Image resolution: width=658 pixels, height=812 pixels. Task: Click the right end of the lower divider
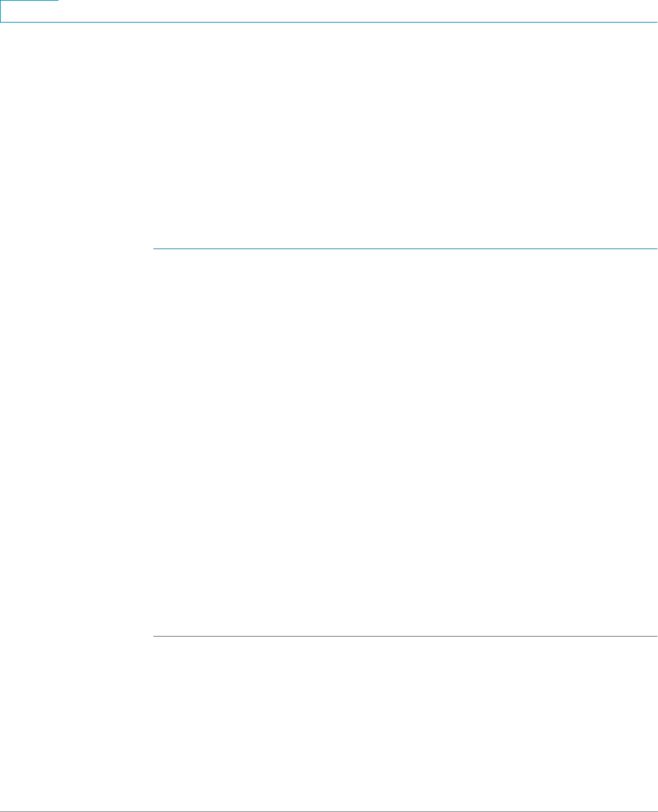coord(656,637)
